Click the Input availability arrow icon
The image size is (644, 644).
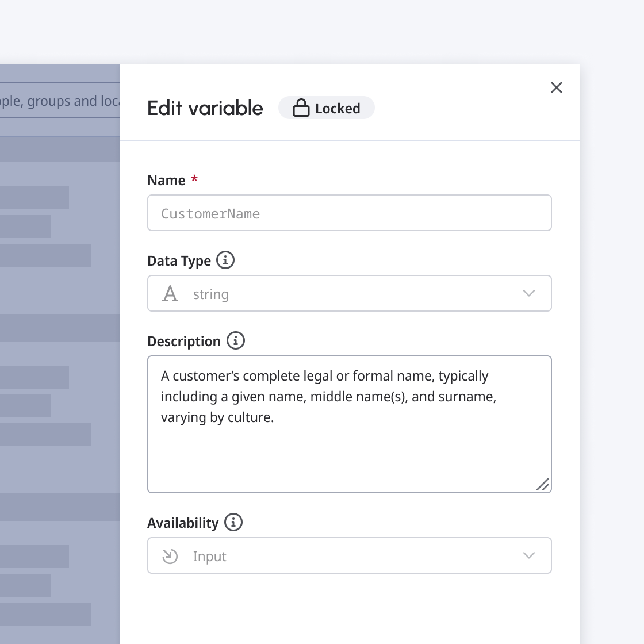[x=170, y=556]
